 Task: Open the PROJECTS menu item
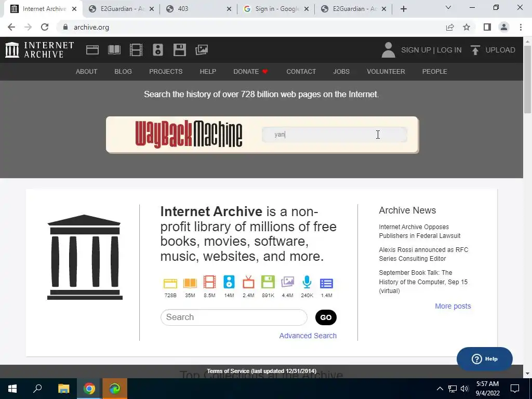point(166,72)
